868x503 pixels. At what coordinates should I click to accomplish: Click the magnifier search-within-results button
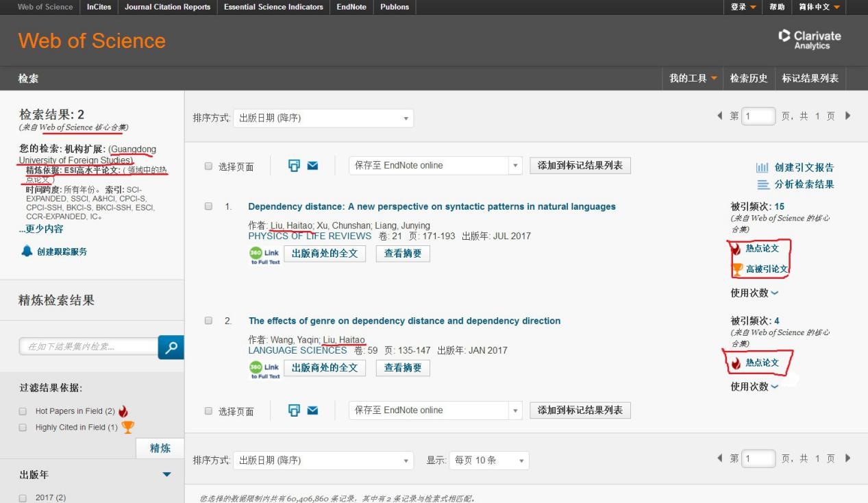point(171,347)
